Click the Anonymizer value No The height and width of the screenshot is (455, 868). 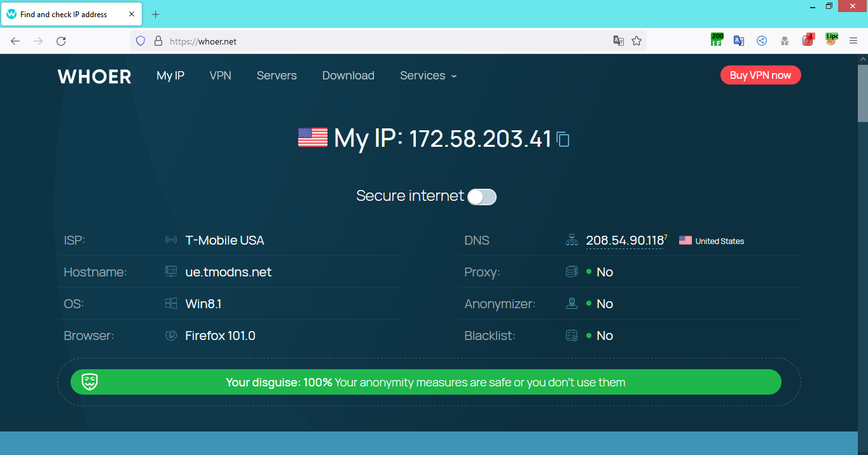pyautogui.click(x=605, y=304)
